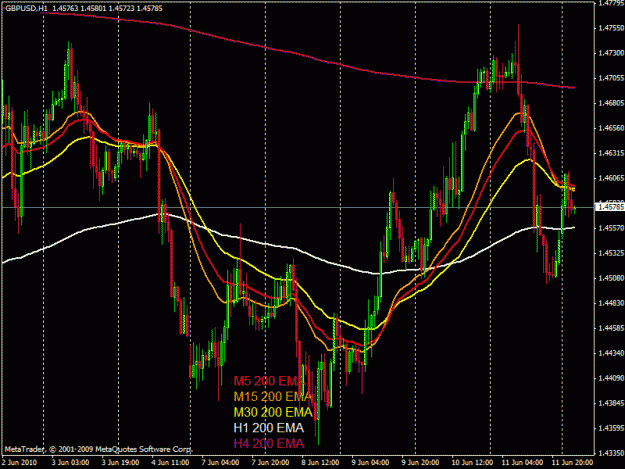Click the 1.43845 price scale label
Image resolution: width=625 pixels, height=469 pixels.
[x=611, y=403]
